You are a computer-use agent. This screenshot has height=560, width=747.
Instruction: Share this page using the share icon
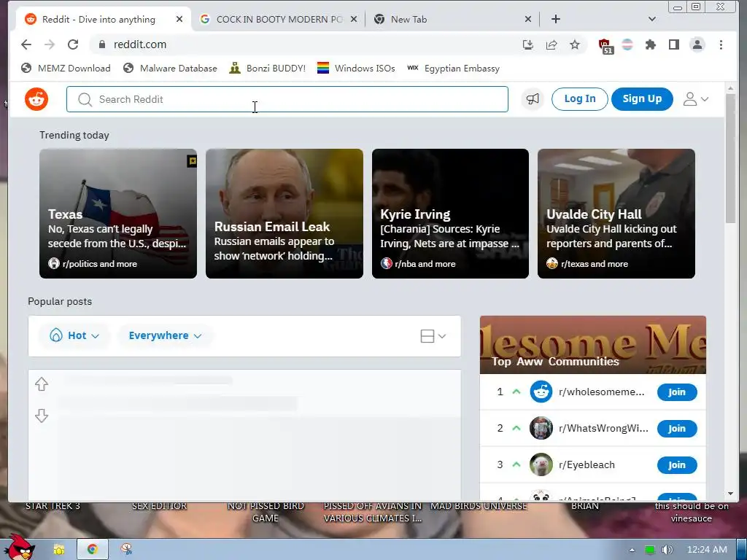click(x=551, y=44)
